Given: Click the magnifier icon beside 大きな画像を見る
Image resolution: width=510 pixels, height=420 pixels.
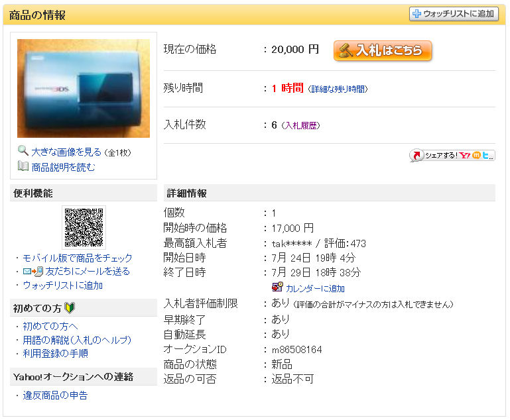Looking at the screenshot, I should [x=23, y=150].
